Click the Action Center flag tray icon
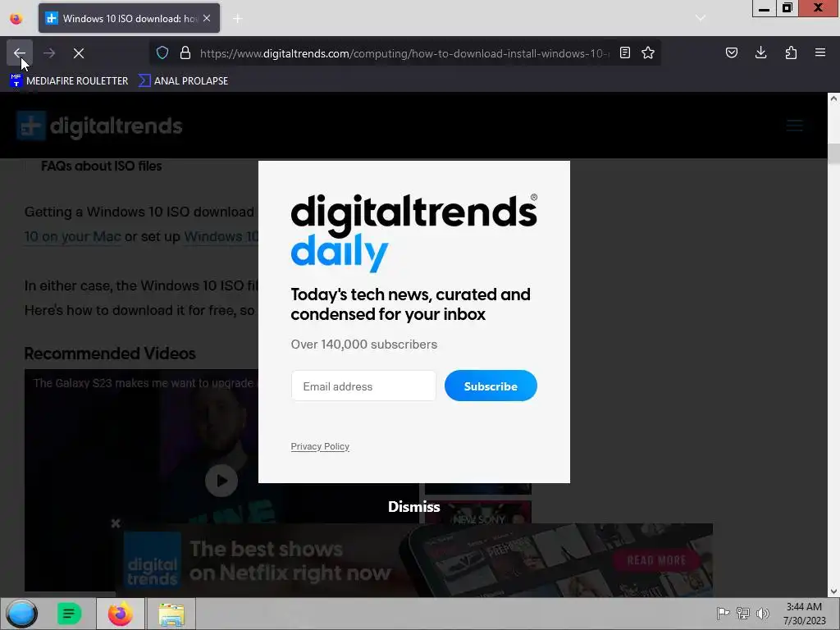Screen dimensions: 840x630 (723, 613)
